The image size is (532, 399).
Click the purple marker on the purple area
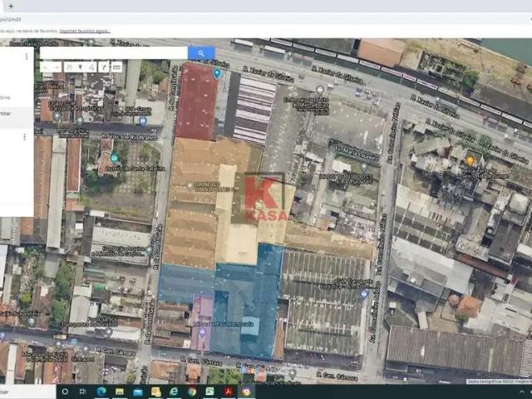pyautogui.click(x=202, y=332)
